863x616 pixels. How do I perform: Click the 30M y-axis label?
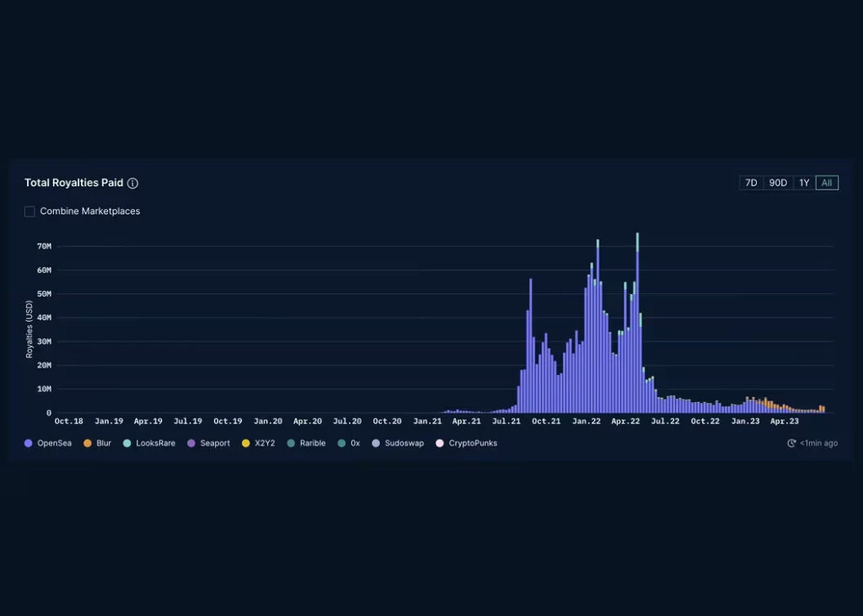click(x=44, y=342)
